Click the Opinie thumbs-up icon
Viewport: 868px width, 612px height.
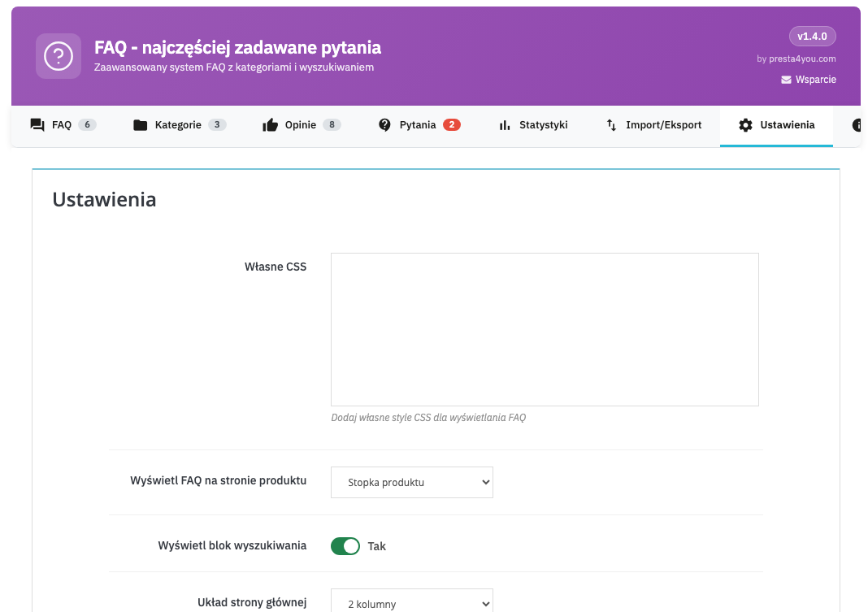(x=270, y=125)
